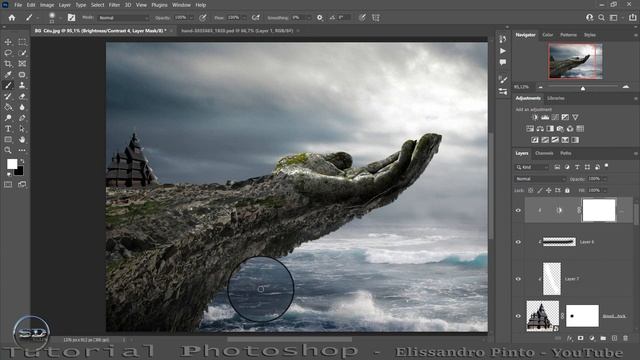Select the History Brush tool
The image size is (640, 360).
click(x=8, y=96)
